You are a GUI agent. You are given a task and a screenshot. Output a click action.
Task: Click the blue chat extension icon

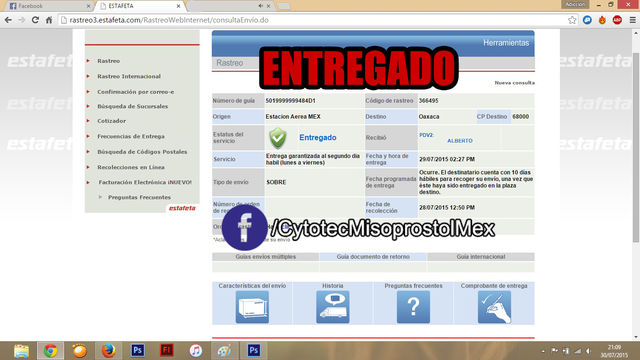587,20
